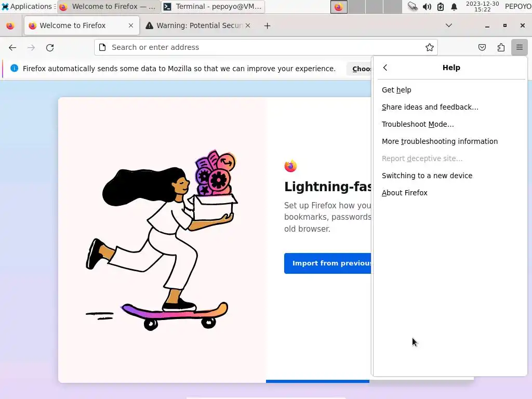Open PEPOYO user menu in panel
532x399 pixels.
518,6
